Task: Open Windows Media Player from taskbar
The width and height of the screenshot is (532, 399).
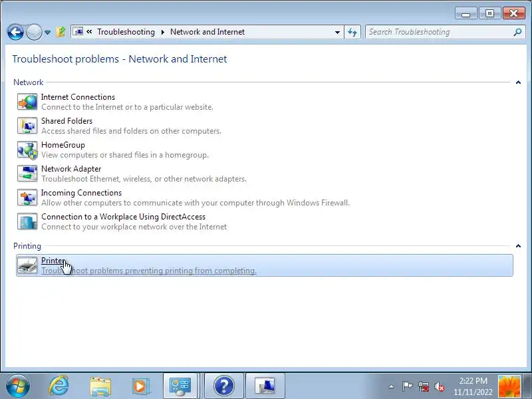Action: tap(140, 386)
